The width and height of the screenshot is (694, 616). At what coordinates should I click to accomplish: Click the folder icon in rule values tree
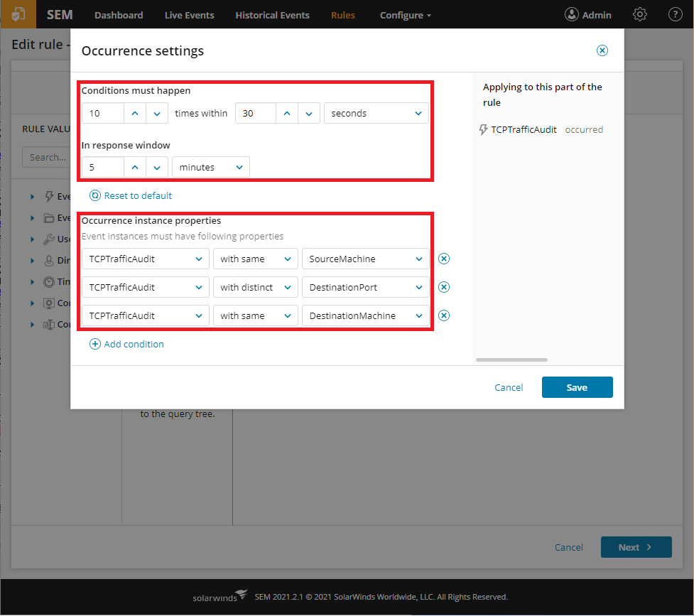[x=49, y=218]
